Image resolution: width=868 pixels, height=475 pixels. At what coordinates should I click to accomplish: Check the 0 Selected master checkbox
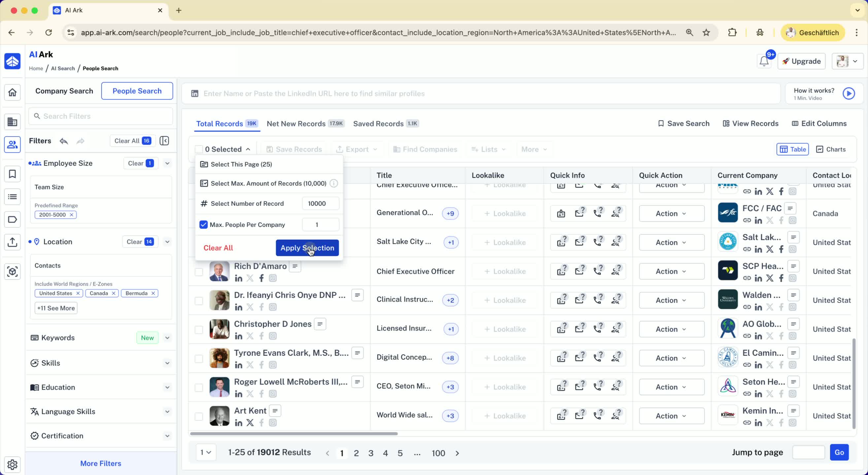(199, 149)
